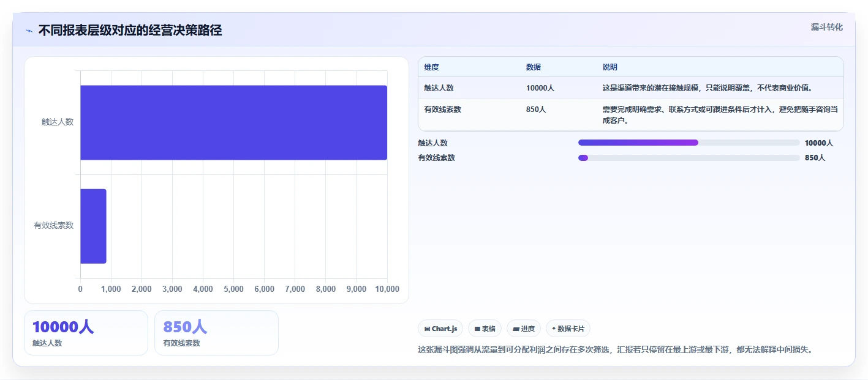Click the 触达人数 progress row label
The image size is (868, 380).
433,143
